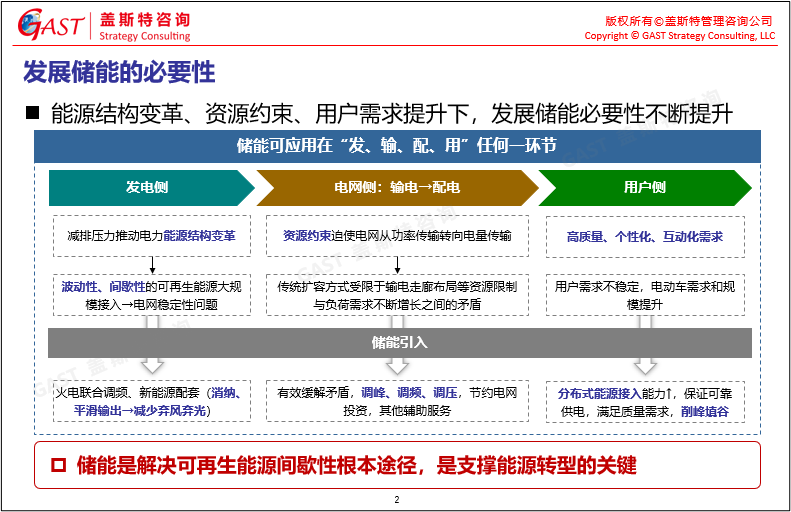Click the black square bullet before 能源结构变革

point(32,111)
